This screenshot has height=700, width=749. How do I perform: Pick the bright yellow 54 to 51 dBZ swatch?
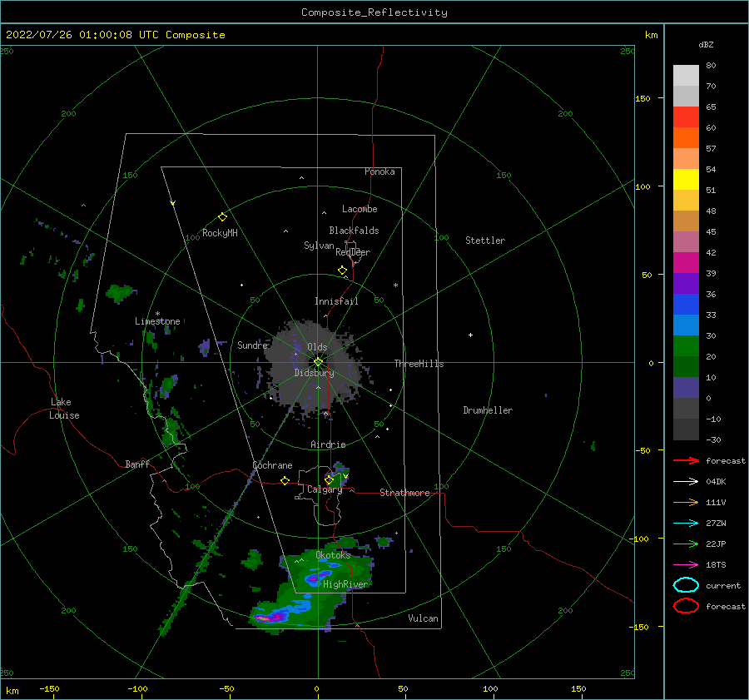[686, 179]
